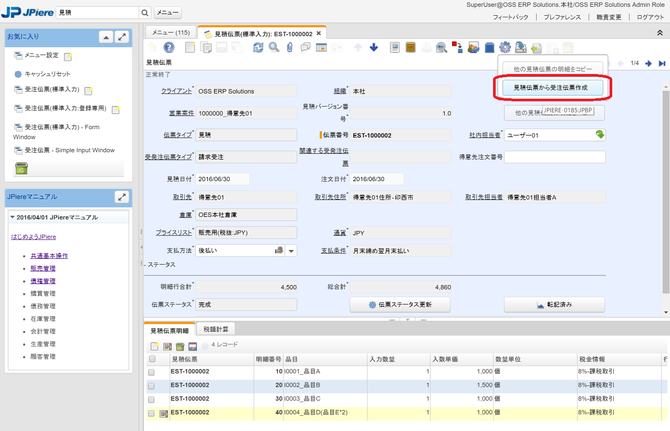670x431 pixels.
Task: Check the row with 品目 I0004_品目D
Action: point(151,413)
